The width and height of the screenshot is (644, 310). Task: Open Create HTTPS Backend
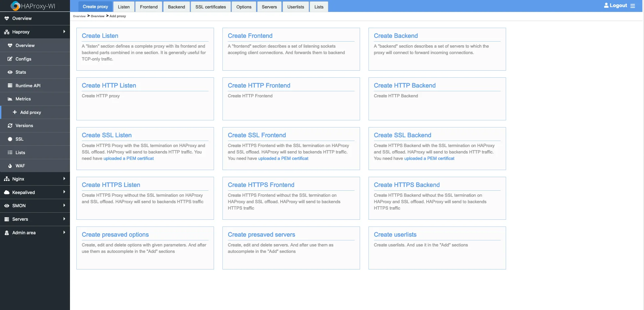[407, 185]
